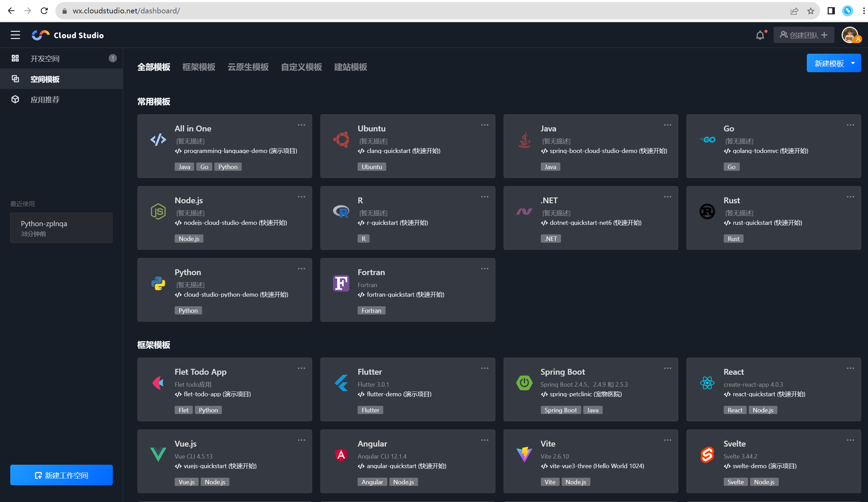The height and width of the screenshot is (502, 868).
Task: Open the React card's more options menu
Action: pos(850,368)
